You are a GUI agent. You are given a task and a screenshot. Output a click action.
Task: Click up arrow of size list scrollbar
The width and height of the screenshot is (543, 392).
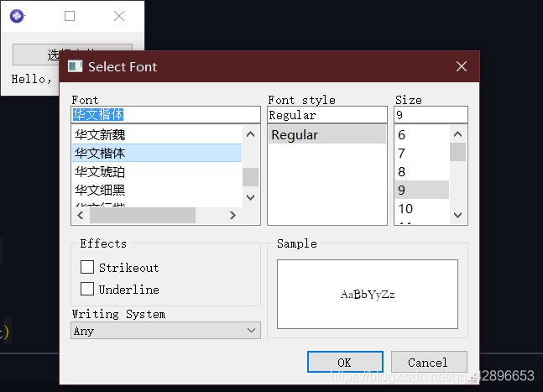point(457,134)
